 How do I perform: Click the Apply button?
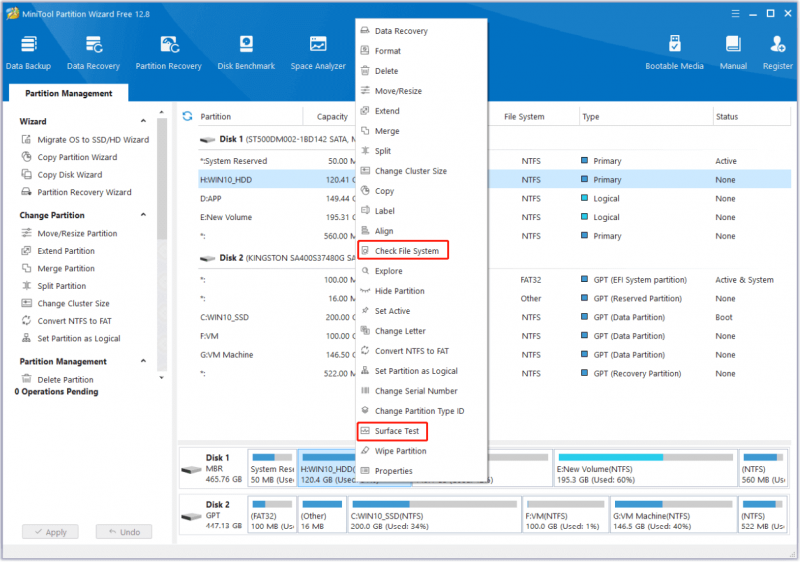coord(51,532)
